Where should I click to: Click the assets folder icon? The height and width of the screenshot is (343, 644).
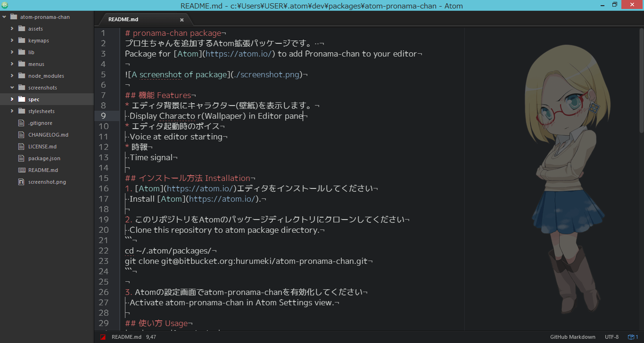(x=21, y=29)
